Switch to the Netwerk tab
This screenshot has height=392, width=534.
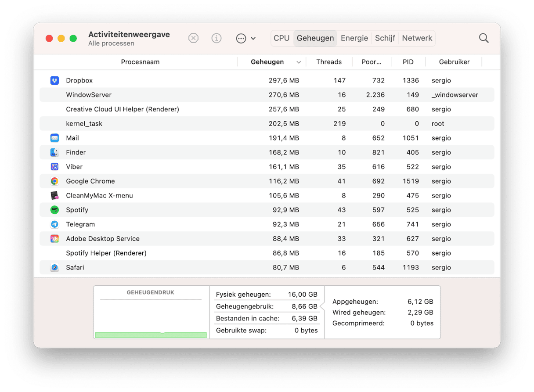pyautogui.click(x=417, y=38)
